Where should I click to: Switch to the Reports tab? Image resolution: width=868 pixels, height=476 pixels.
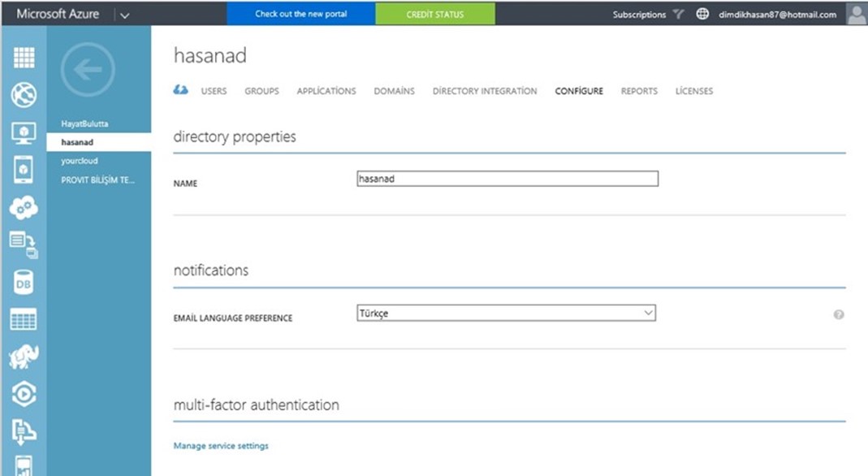click(x=639, y=91)
